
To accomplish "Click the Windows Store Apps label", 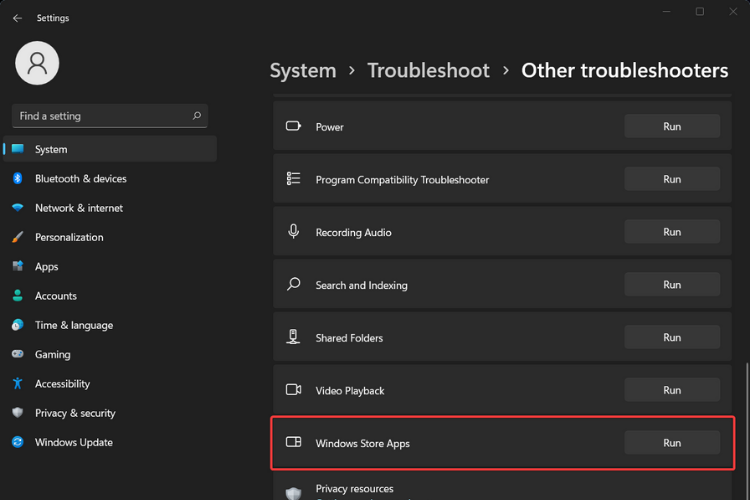I will pyautogui.click(x=363, y=444).
